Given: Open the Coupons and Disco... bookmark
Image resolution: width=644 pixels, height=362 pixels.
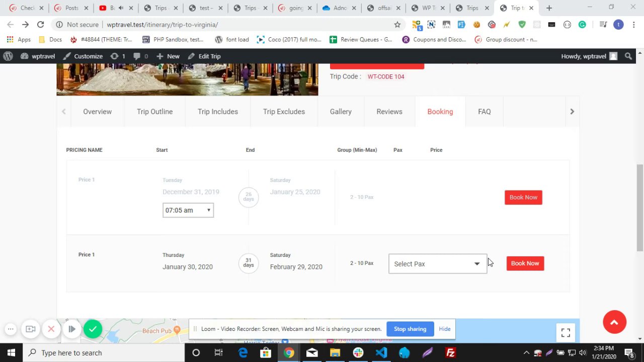Looking at the screenshot, I should 434,40.
